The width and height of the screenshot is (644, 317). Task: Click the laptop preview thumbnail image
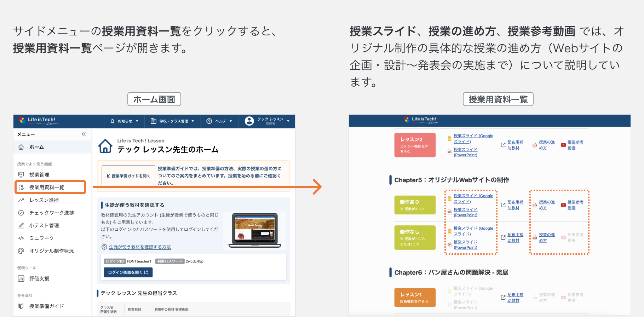point(254,230)
